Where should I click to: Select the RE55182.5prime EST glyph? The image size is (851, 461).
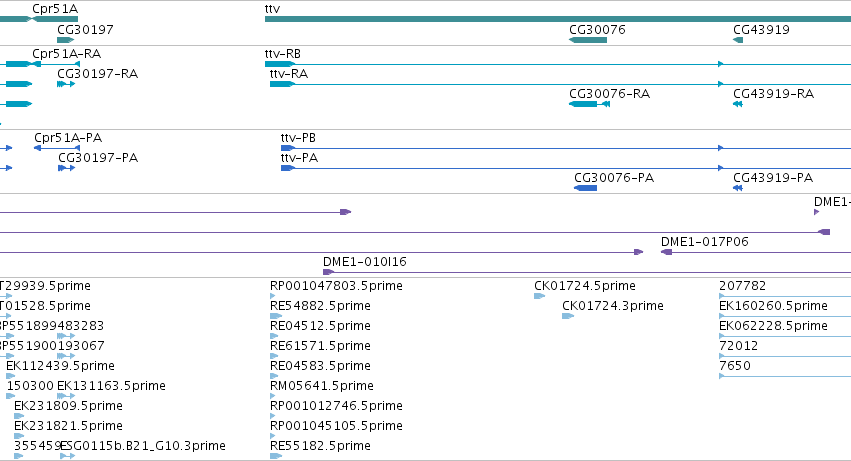[276, 456]
